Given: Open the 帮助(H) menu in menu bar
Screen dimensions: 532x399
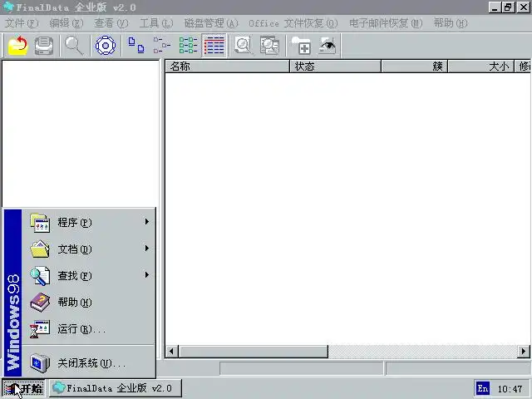Looking at the screenshot, I should coord(451,23).
